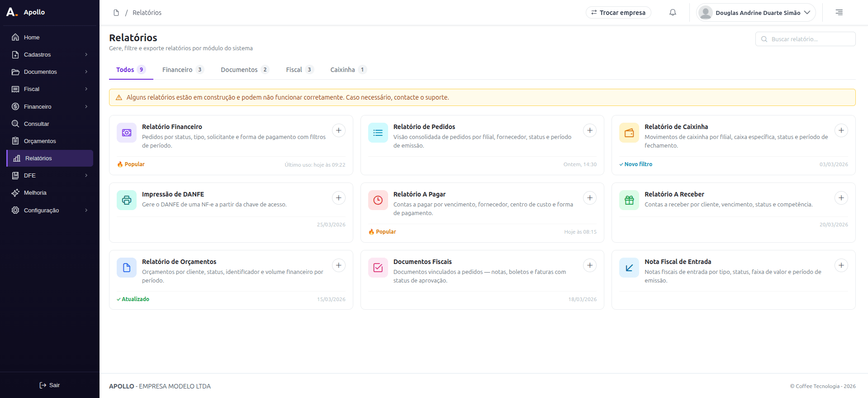Click the Apollo logo icon
Image resolution: width=868 pixels, height=398 pixels.
point(12,12)
